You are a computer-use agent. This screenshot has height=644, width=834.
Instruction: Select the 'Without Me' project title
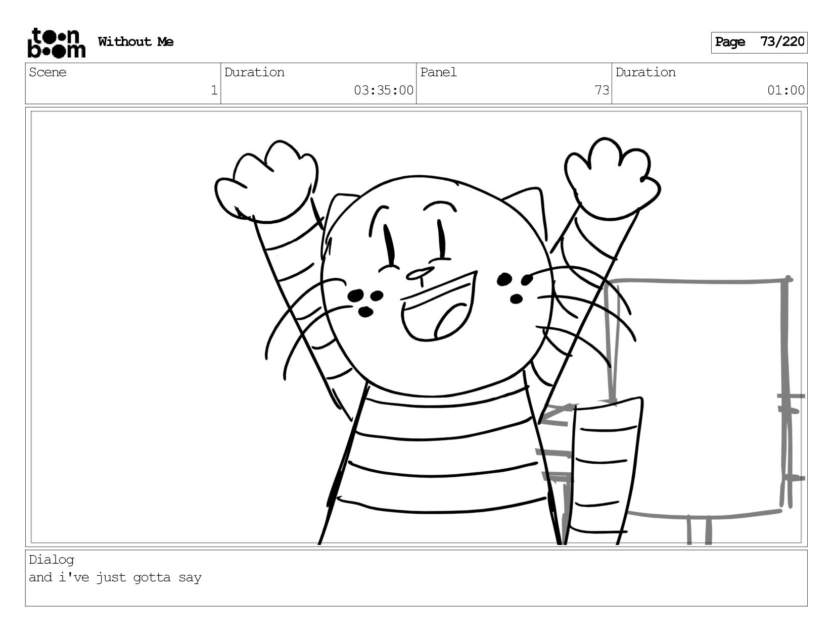135,42
